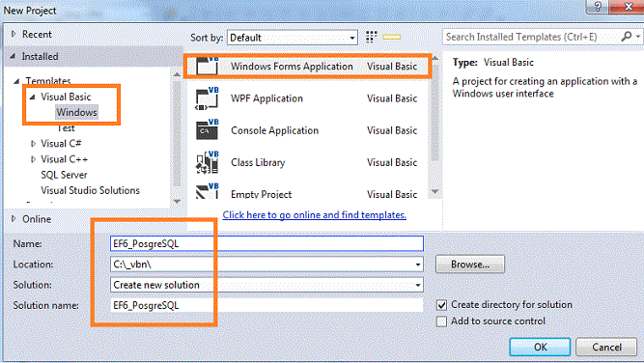
Task: Enable Add to source control checkbox
Action: [x=441, y=321]
